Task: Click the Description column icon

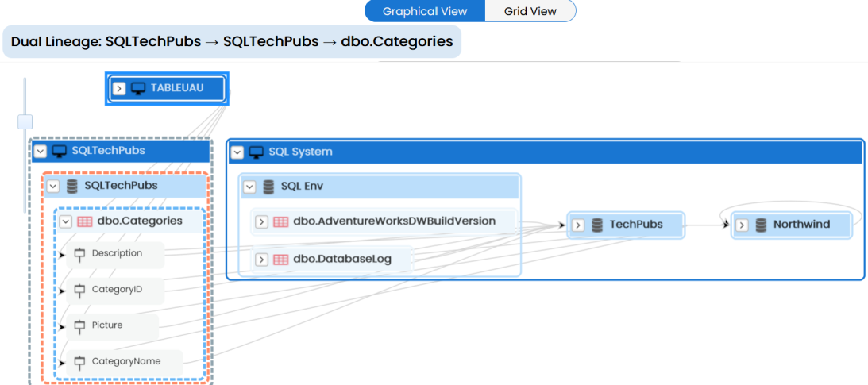Action: [79, 255]
